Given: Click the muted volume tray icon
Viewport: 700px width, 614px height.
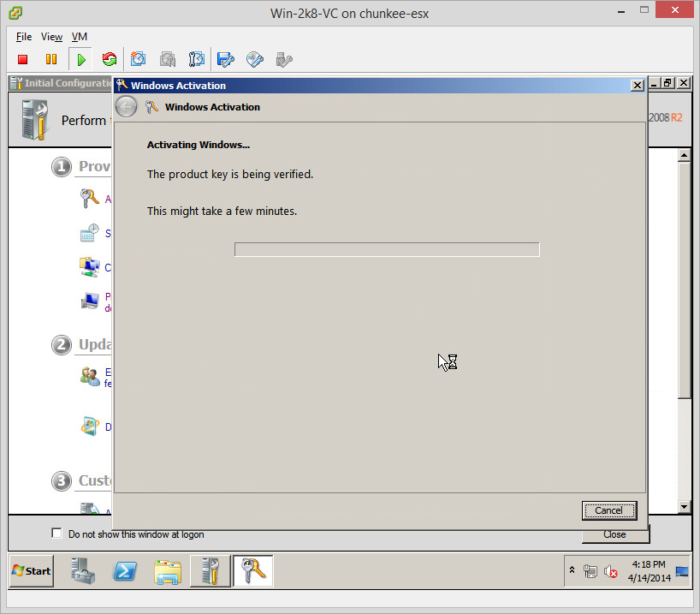Looking at the screenshot, I should 611,571.
